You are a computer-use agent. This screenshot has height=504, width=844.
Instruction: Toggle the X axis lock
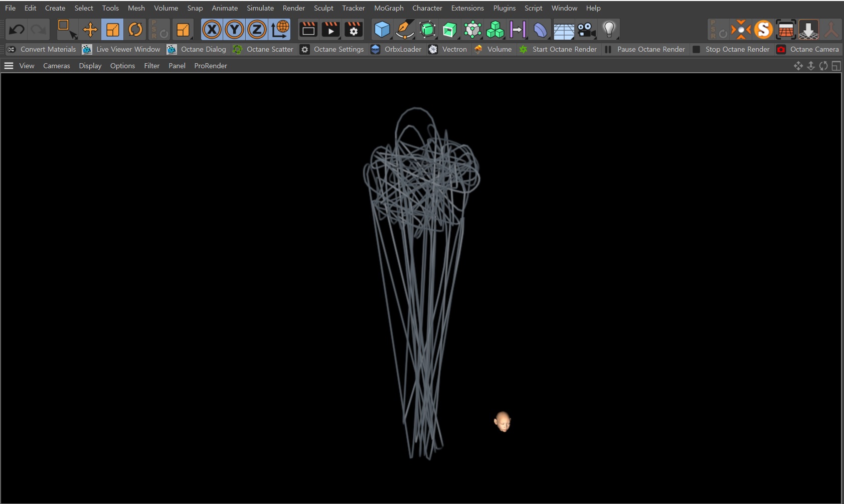click(212, 30)
